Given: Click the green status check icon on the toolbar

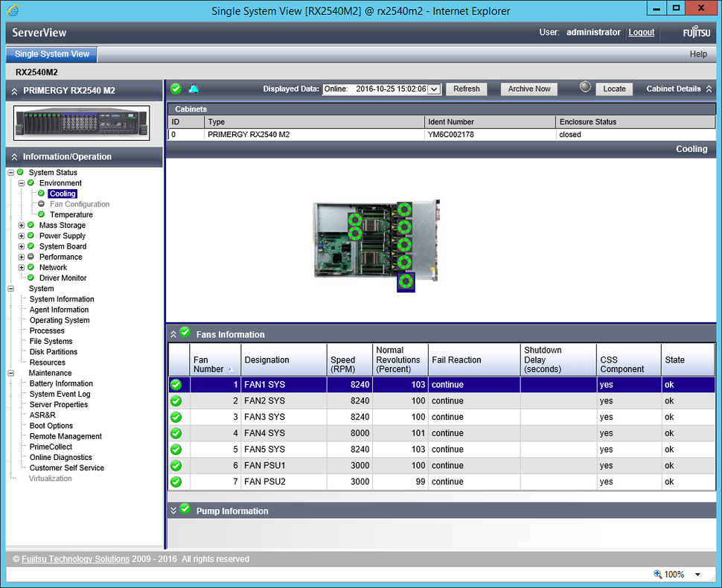Looking at the screenshot, I should click(176, 89).
